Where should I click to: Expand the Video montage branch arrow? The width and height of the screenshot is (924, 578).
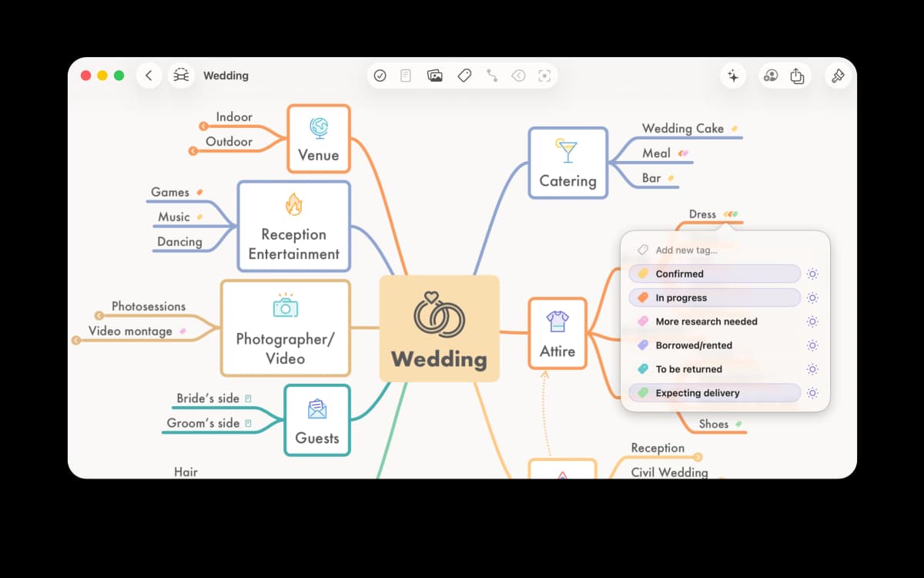[75, 340]
